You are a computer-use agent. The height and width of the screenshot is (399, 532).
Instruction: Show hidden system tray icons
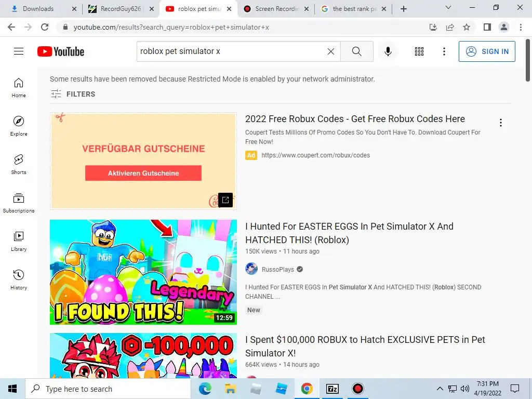coord(440,389)
